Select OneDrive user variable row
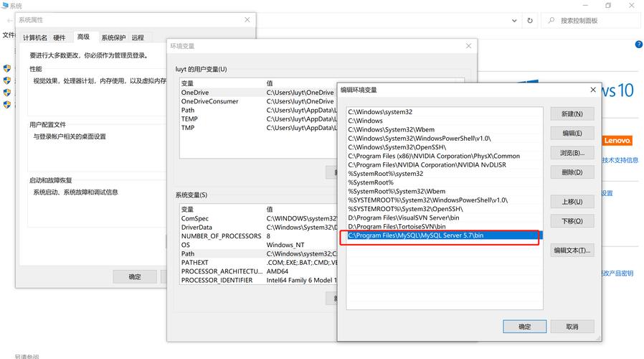 pos(258,93)
